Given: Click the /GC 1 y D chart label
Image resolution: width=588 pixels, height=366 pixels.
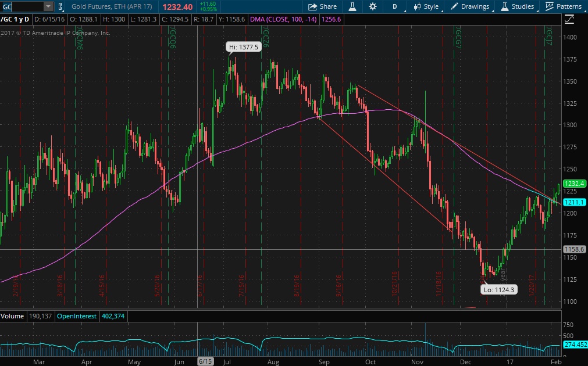Looking at the screenshot, I should tap(15, 19).
